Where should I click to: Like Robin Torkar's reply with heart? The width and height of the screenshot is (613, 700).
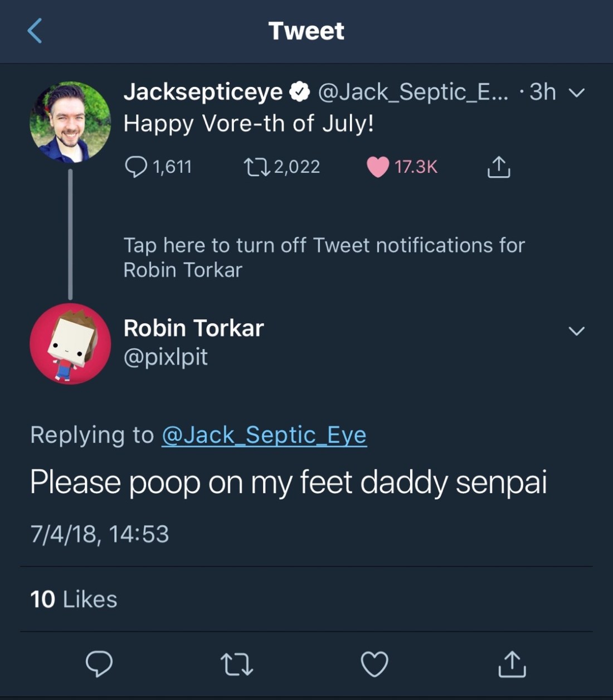tap(374, 664)
